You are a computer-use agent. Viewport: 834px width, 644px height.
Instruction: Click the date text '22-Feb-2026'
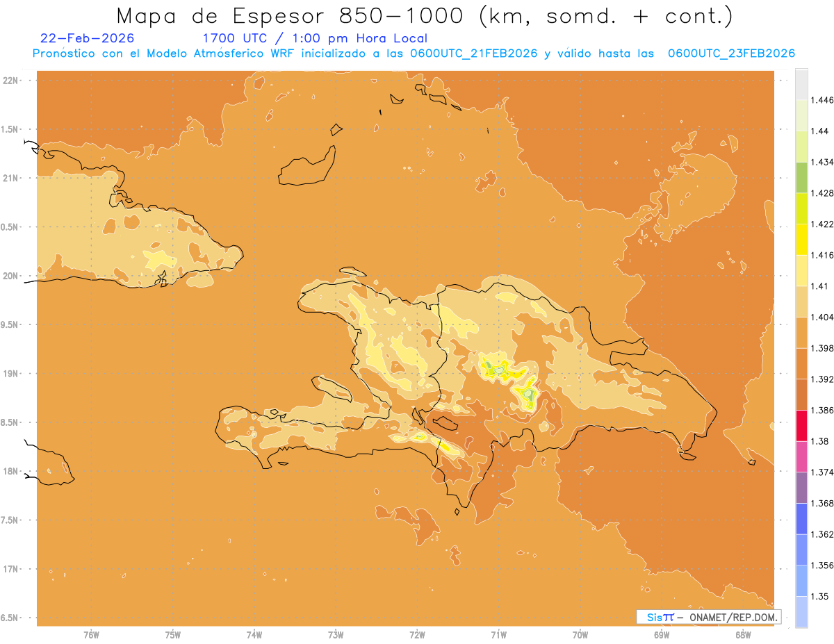pos(88,38)
